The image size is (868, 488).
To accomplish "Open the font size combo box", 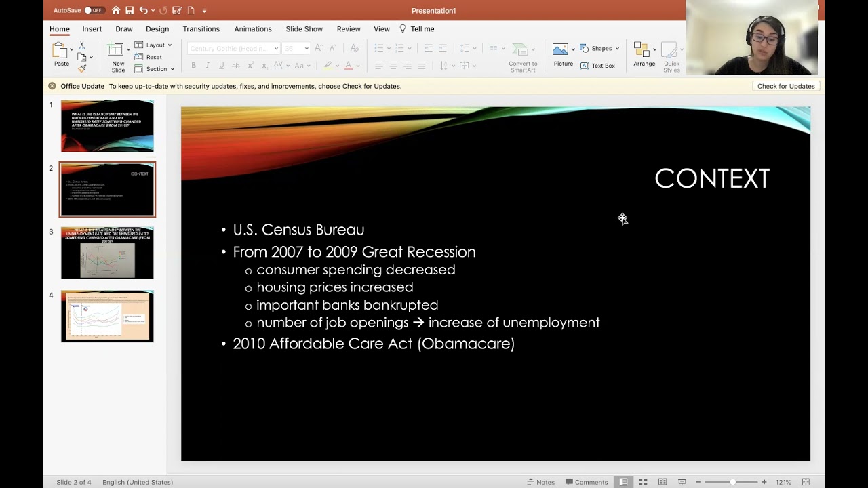I will 297,48.
